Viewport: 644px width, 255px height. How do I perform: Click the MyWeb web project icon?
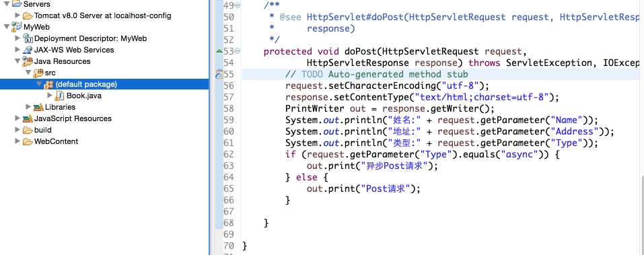click(x=17, y=27)
